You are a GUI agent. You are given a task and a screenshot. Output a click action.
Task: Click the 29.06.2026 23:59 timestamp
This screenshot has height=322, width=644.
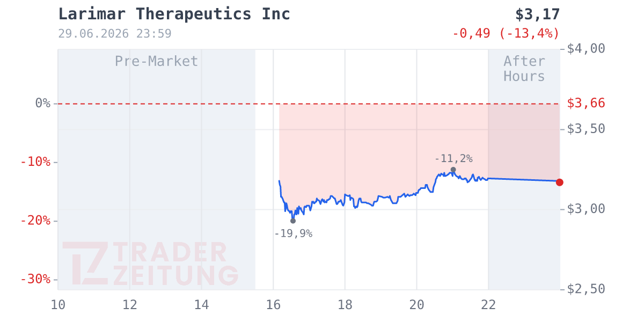click(x=115, y=34)
